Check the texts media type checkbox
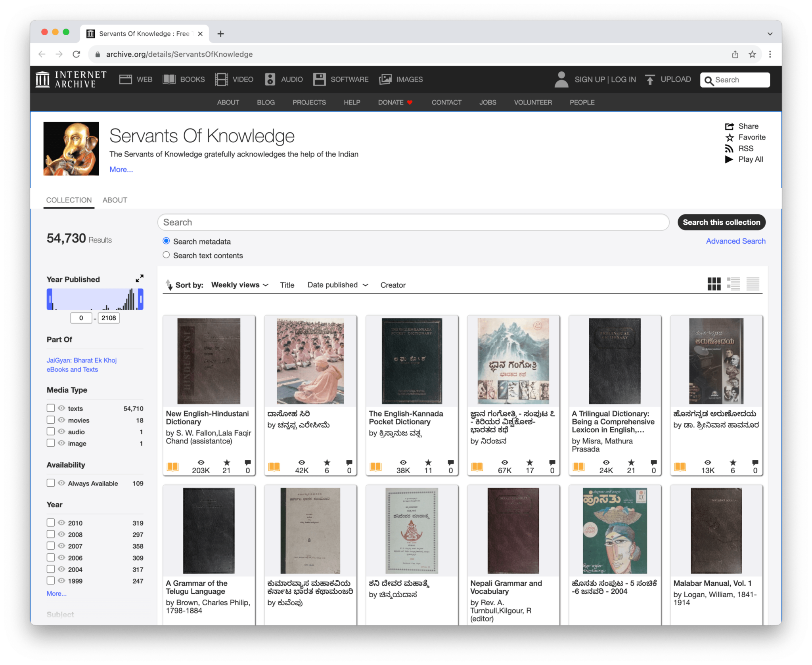This screenshot has width=812, height=665. [51, 408]
